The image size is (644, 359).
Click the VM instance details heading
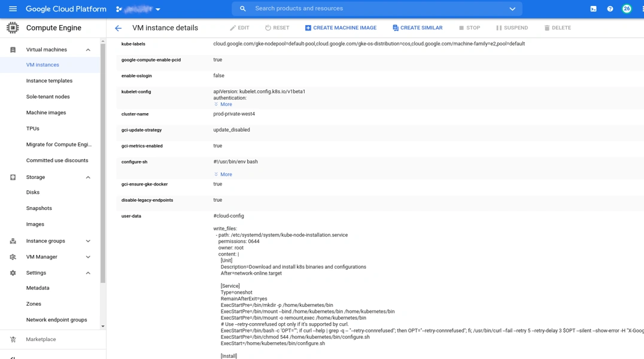click(165, 28)
